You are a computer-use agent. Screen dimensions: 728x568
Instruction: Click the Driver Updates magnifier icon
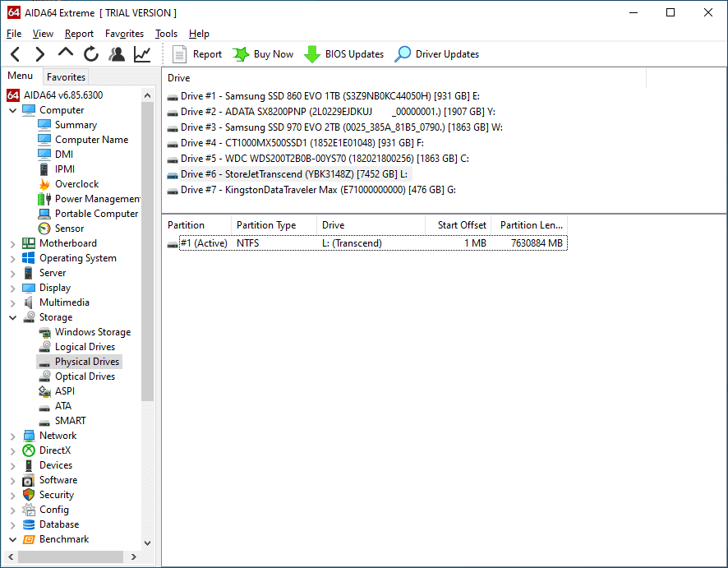[x=403, y=54]
